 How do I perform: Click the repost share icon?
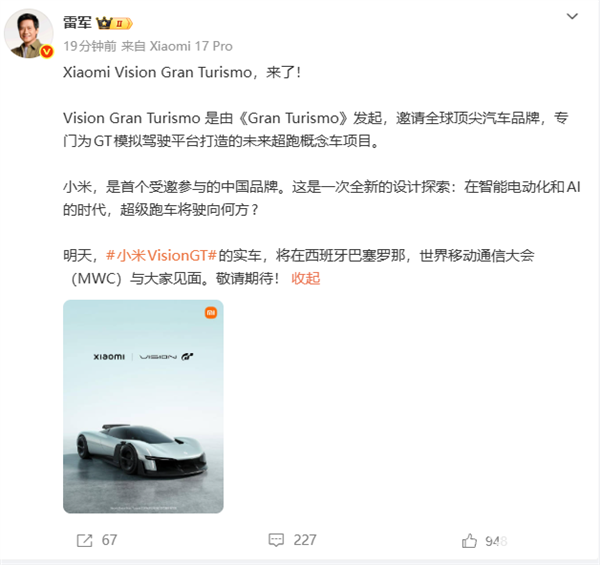pyautogui.click(x=85, y=541)
